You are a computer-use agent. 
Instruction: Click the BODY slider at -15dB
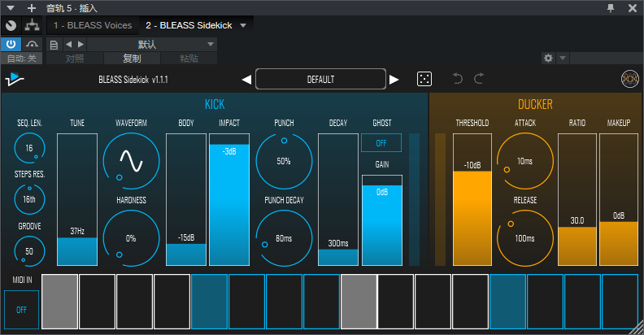point(186,199)
